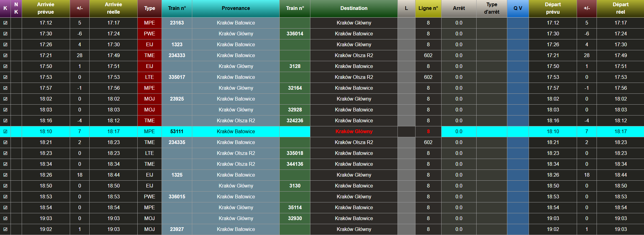Select train number 32928 cell
The height and width of the screenshot is (235, 644).
295,110
